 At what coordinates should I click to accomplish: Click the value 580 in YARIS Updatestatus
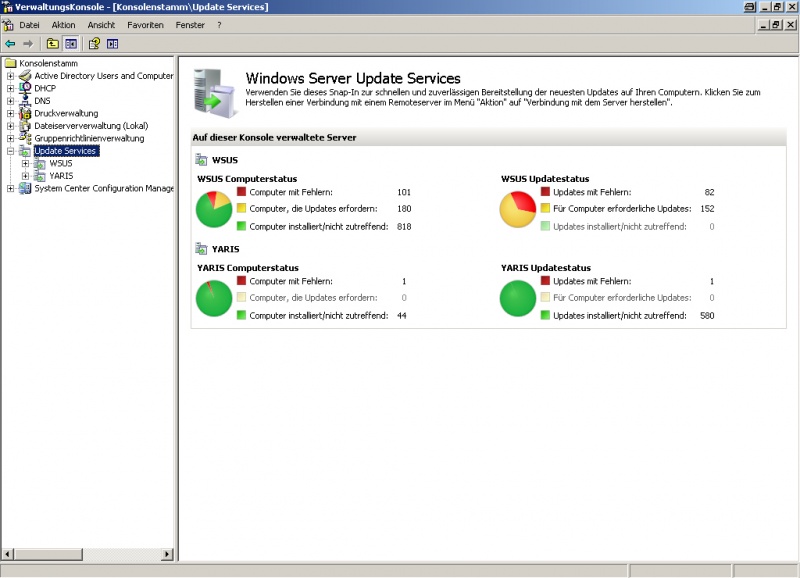(707, 316)
